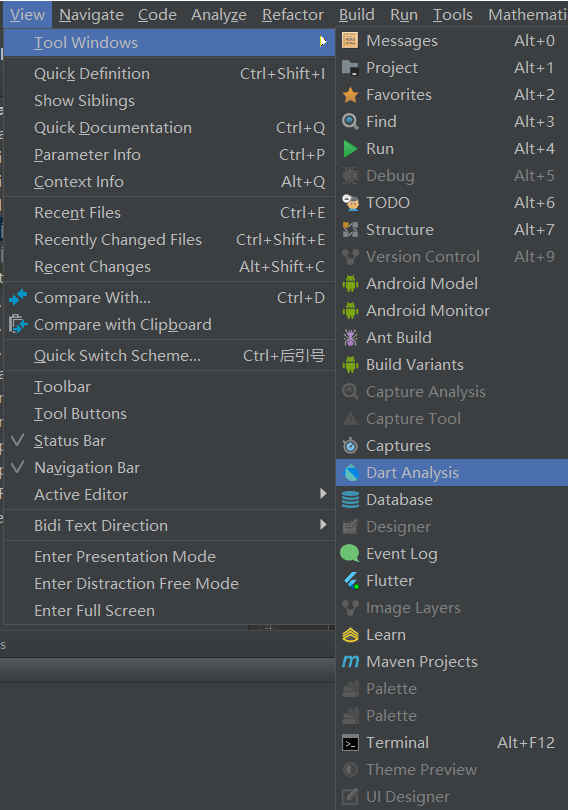Click the Dart Analysis icon

pyautogui.click(x=351, y=473)
